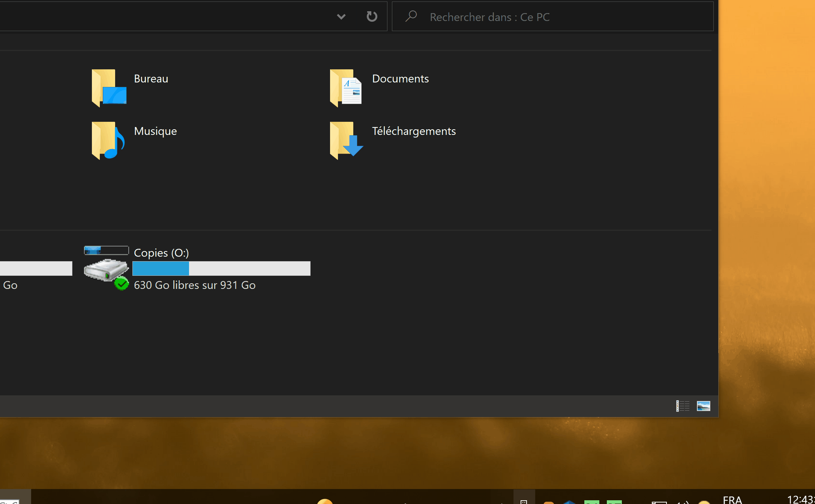The width and height of the screenshot is (815, 504).
Task: Click the Bureau folder label
Action: tap(151, 79)
